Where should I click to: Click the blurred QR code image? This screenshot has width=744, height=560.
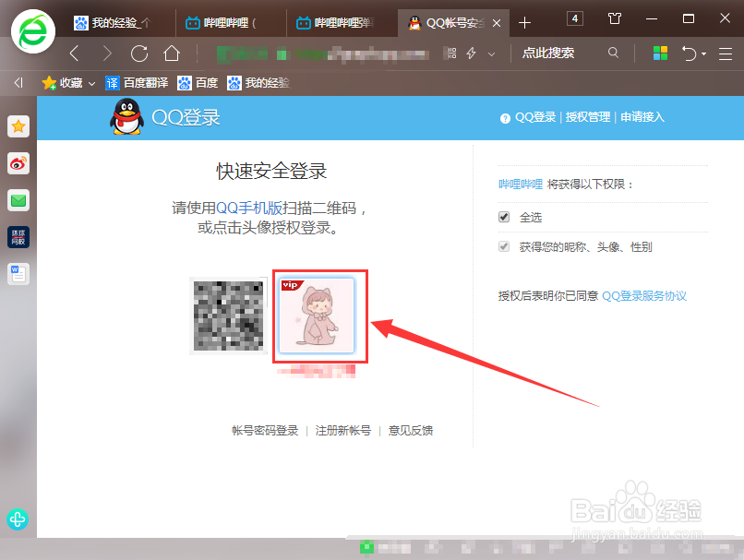228,316
